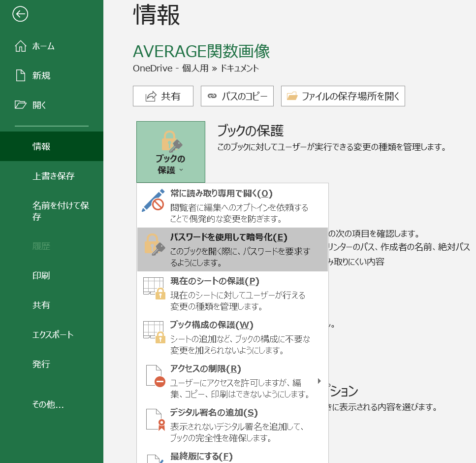The image size is (476, 463).
Task: Open the ブックの保護 dropdown button
Action: [x=170, y=152]
